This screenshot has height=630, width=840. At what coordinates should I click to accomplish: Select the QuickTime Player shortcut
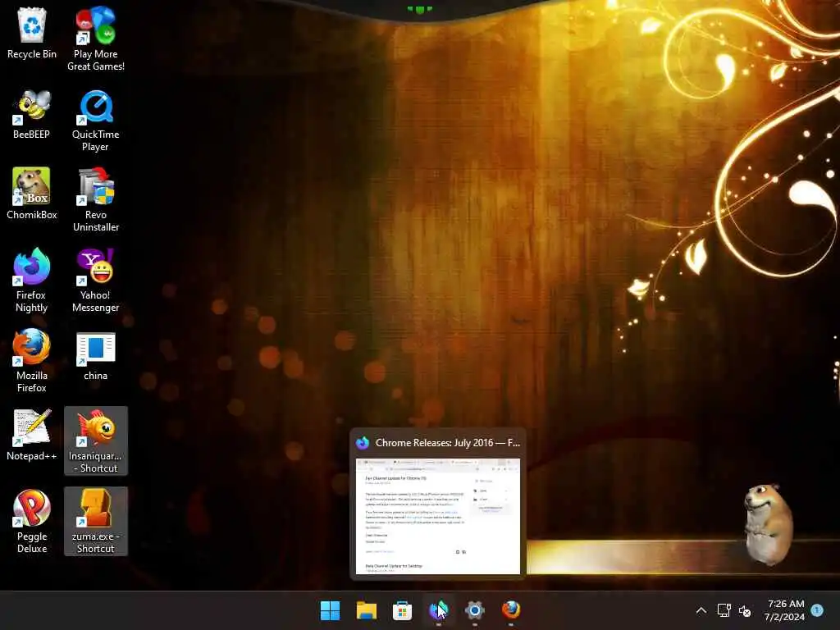tap(96, 120)
